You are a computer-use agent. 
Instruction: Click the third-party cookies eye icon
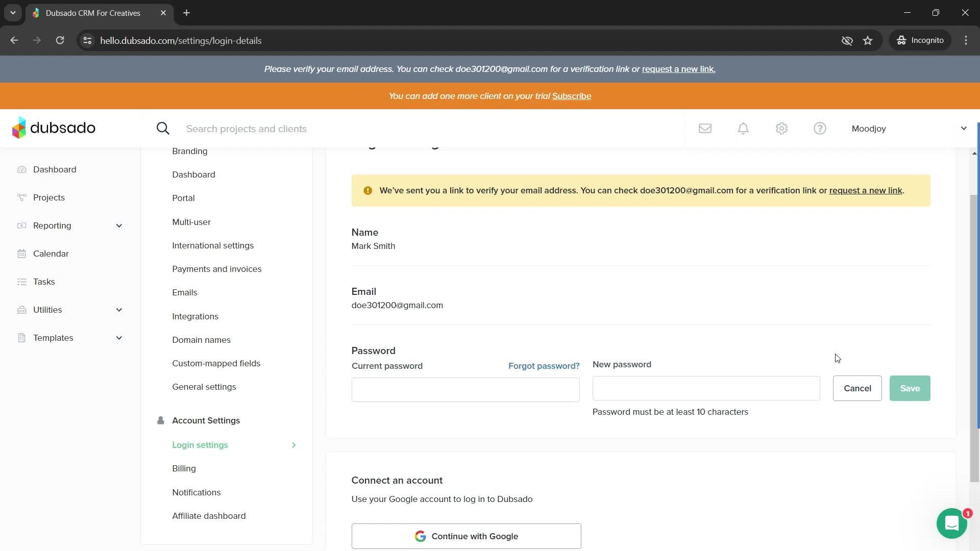click(847, 40)
